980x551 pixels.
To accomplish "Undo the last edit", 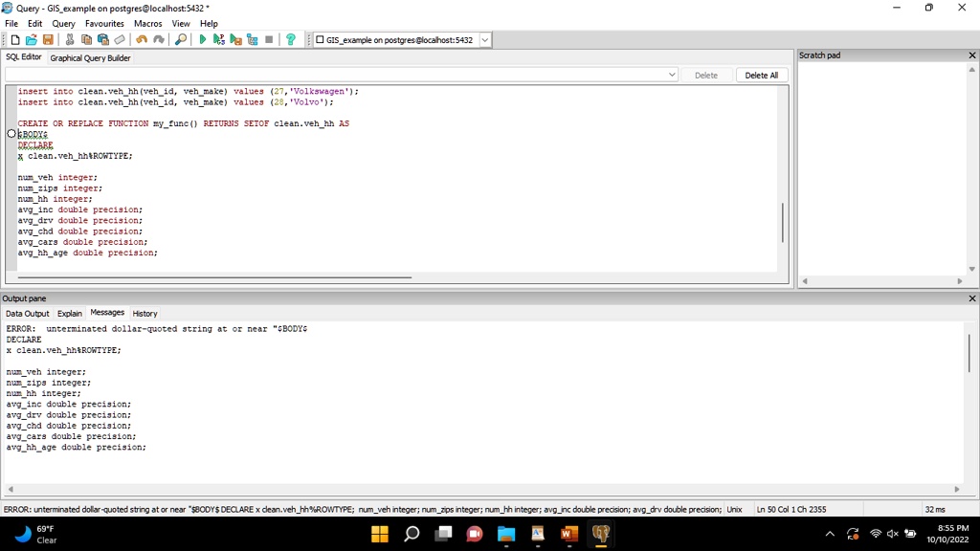I will pyautogui.click(x=142, y=40).
